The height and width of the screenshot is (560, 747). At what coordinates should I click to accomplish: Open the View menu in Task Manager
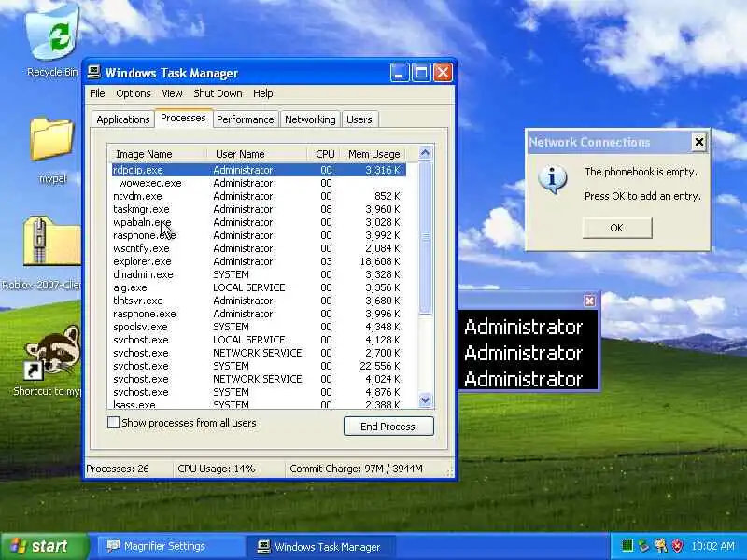click(172, 93)
